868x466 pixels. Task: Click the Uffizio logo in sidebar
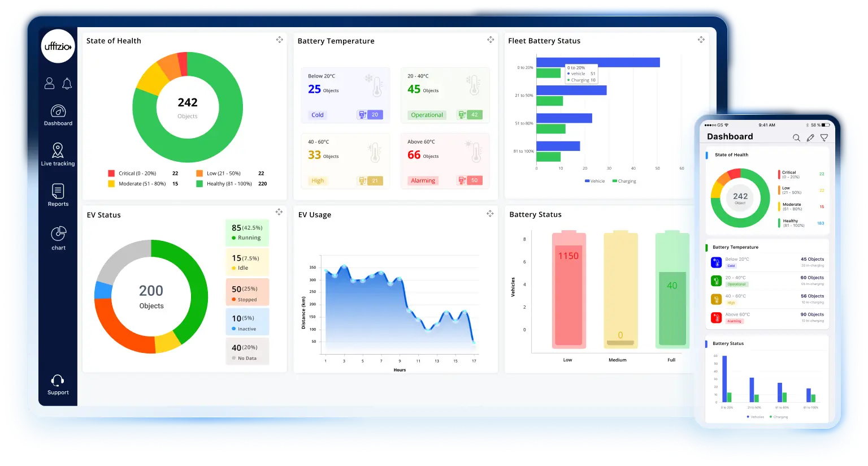tap(58, 46)
